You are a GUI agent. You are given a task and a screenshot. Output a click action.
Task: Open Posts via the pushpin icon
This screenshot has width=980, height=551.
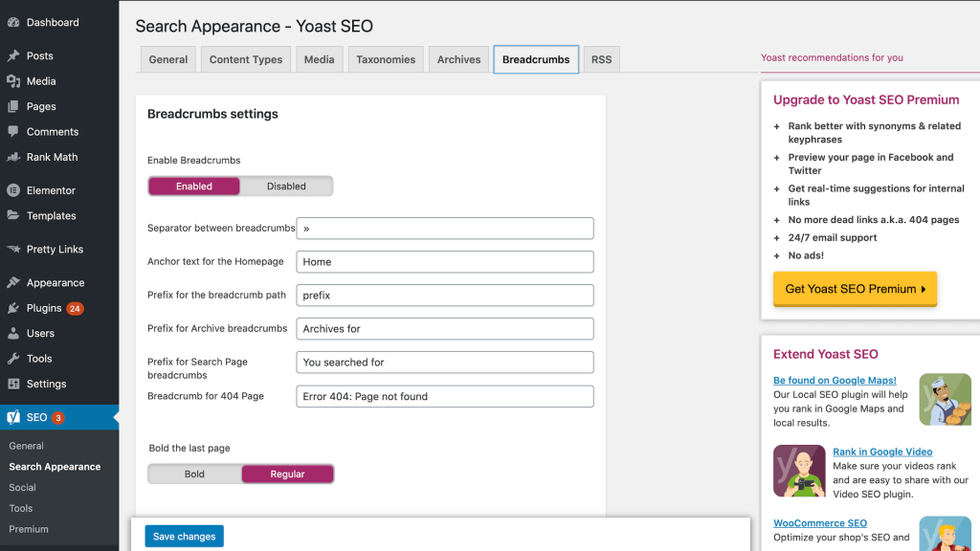pos(13,55)
